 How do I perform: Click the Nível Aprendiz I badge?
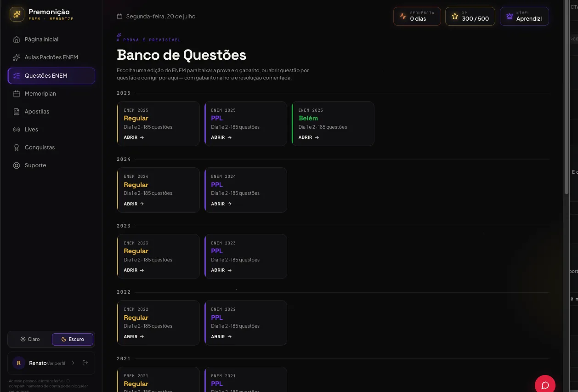pos(524,16)
